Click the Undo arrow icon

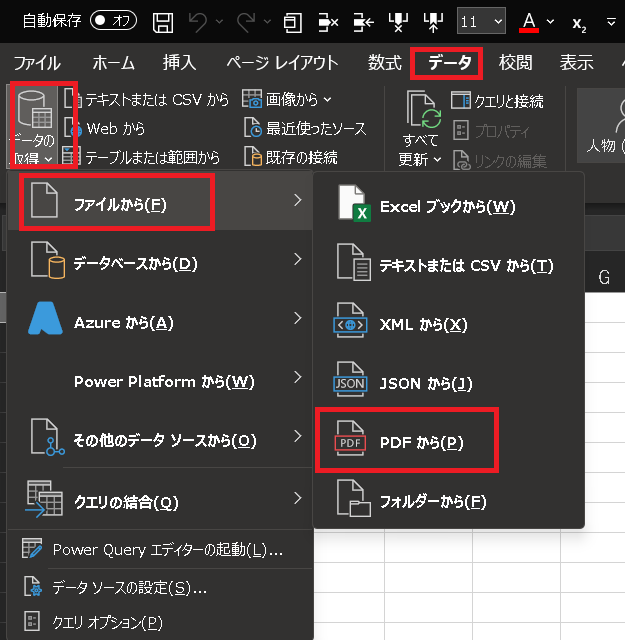[x=198, y=22]
